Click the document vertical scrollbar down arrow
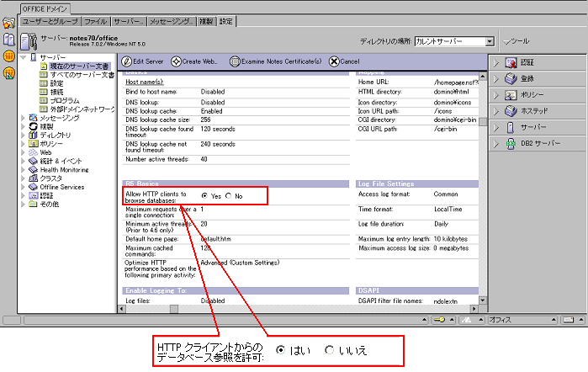The height and width of the screenshot is (372, 588). 483,300
